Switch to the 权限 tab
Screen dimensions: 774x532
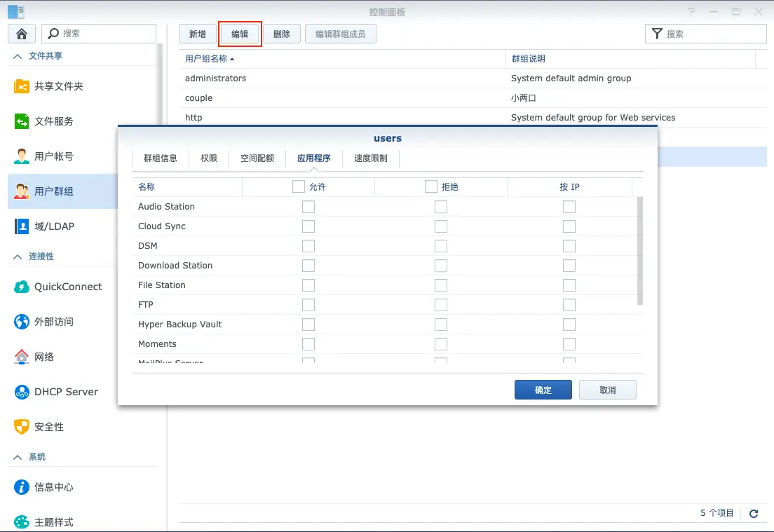click(x=209, y=158)
